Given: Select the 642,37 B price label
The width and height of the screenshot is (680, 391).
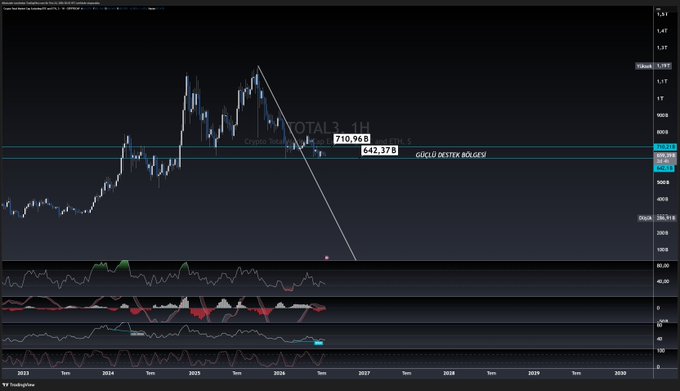Looking at the screenshot, I should coord(379,150).
